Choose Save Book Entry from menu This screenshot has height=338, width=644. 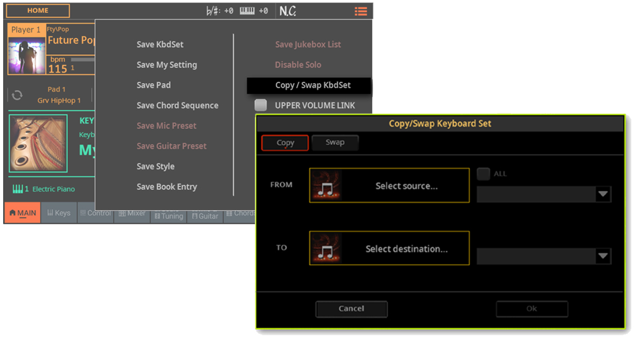(x=167, y=187)
